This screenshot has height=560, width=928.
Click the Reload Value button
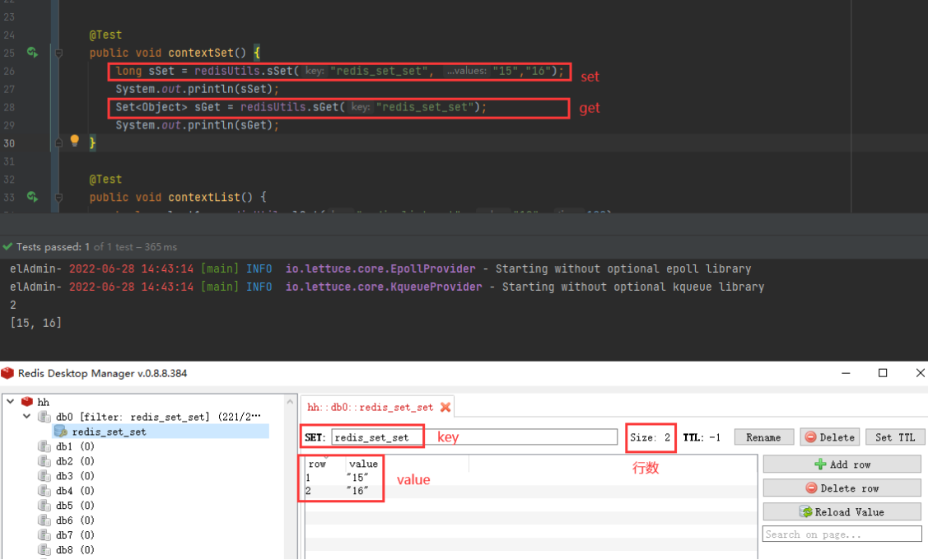click(x=842, y=511)
